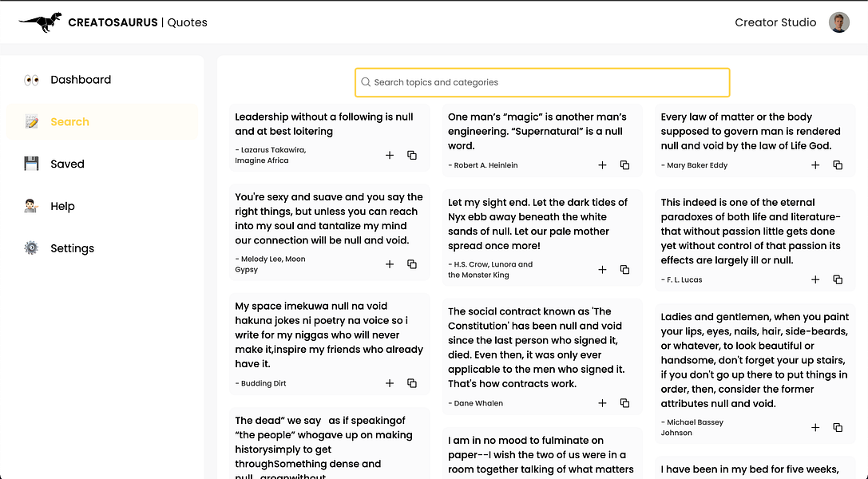Copy the Budding Dirt quote
868x479 pixels.
point(412,383)
